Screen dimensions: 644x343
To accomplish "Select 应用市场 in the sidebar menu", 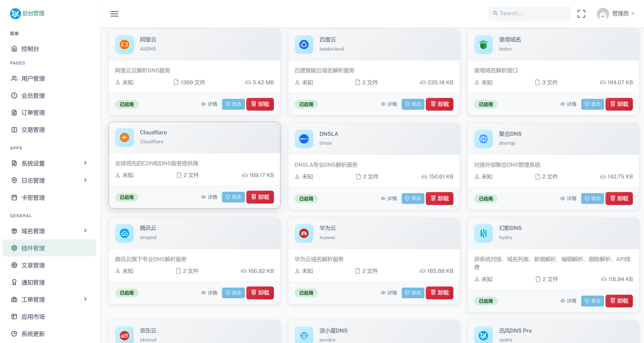I will coord(33,317).
